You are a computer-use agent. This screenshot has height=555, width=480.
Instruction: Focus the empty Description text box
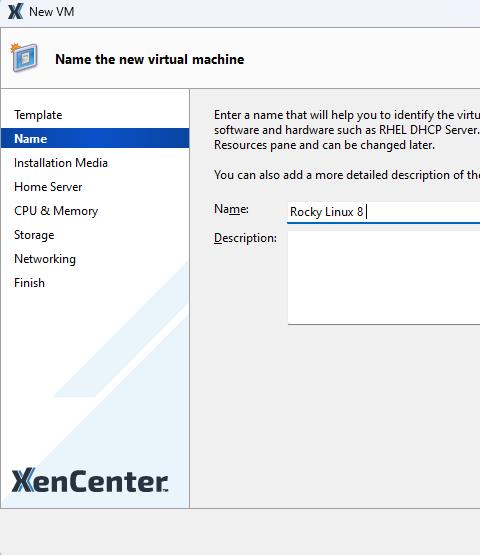pos(384,278)
